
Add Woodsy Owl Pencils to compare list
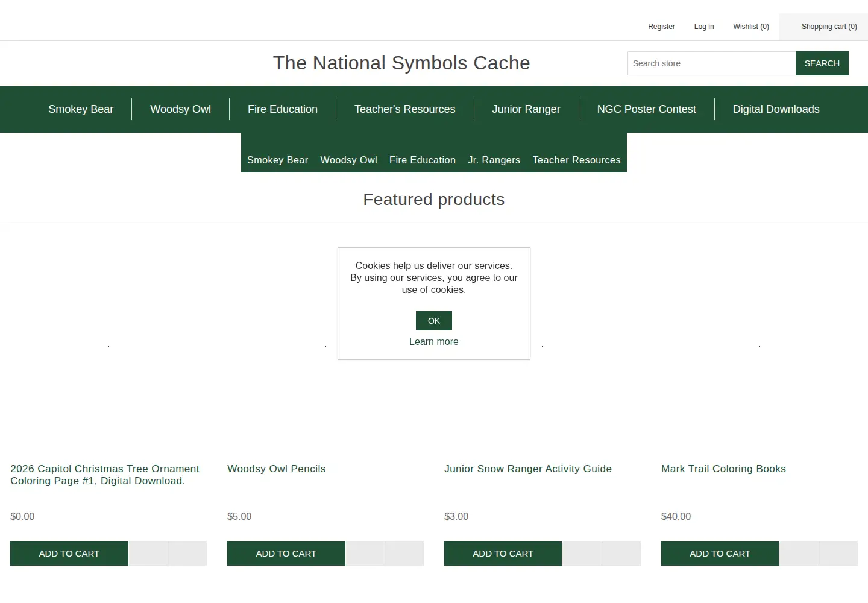coord(365,554)
